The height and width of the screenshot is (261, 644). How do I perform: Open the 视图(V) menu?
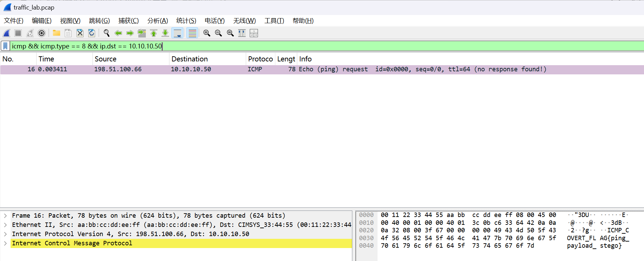pyautogui.click(x=70, y=21)
